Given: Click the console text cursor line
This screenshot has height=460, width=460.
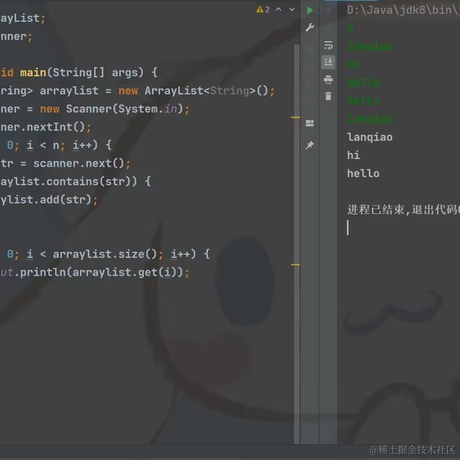Looking at the screenshot, I should coord(348,228).
